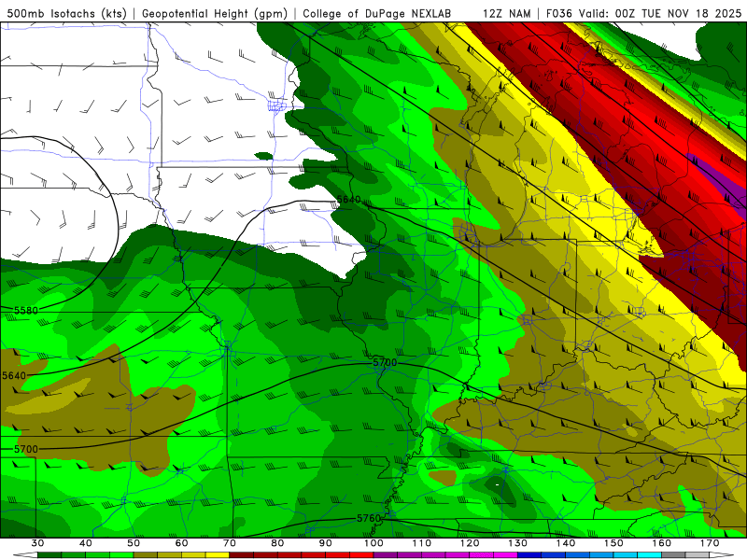Screen dimensions: 747x560
Task: Click the "00Z TUE NOV 18 2025" valid time
Action: click(x=679, y=13)
